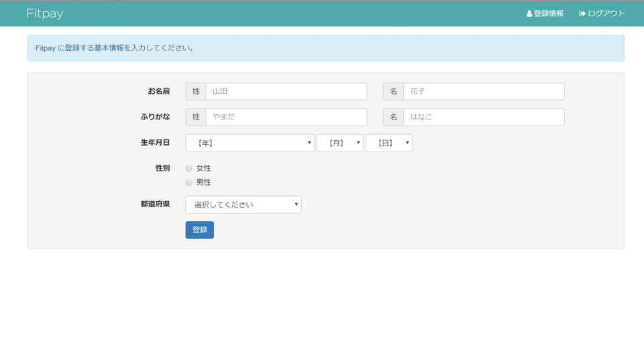The image size is (644, 348).
Task: Click the 姓 addon in the ふりがな row
Action: (196, 117)
